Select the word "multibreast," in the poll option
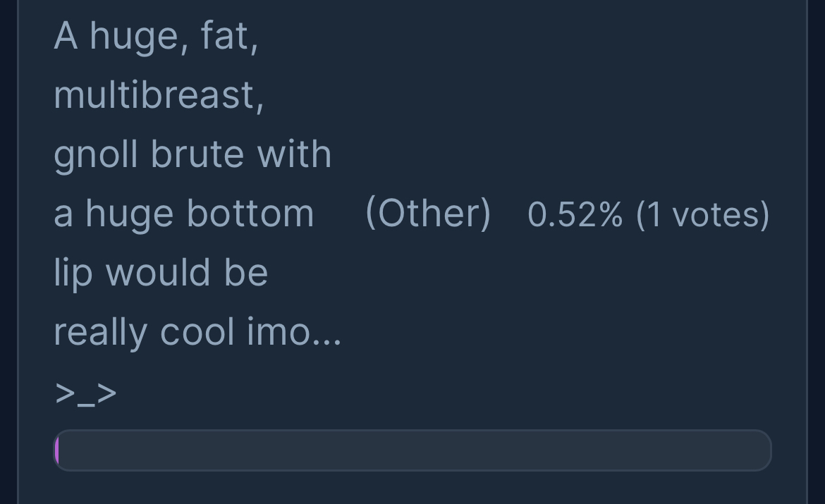Screen dimensions: 825x504 click(x=159, y=94)
